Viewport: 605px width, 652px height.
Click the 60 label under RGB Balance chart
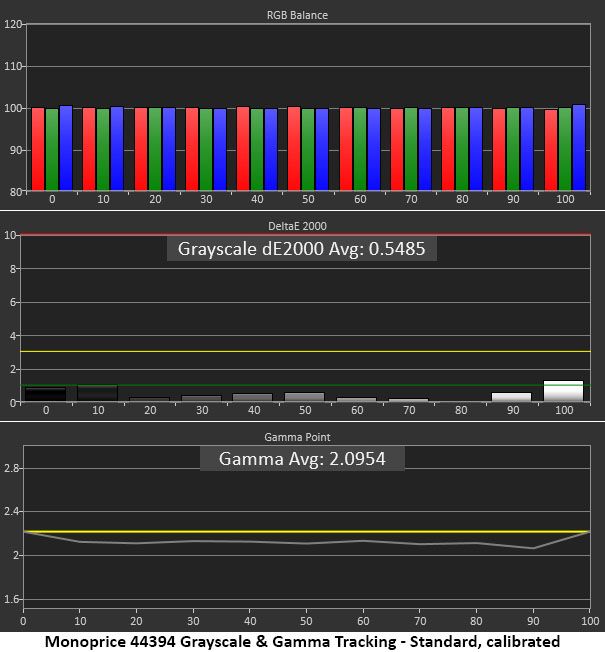click(360, 199)
